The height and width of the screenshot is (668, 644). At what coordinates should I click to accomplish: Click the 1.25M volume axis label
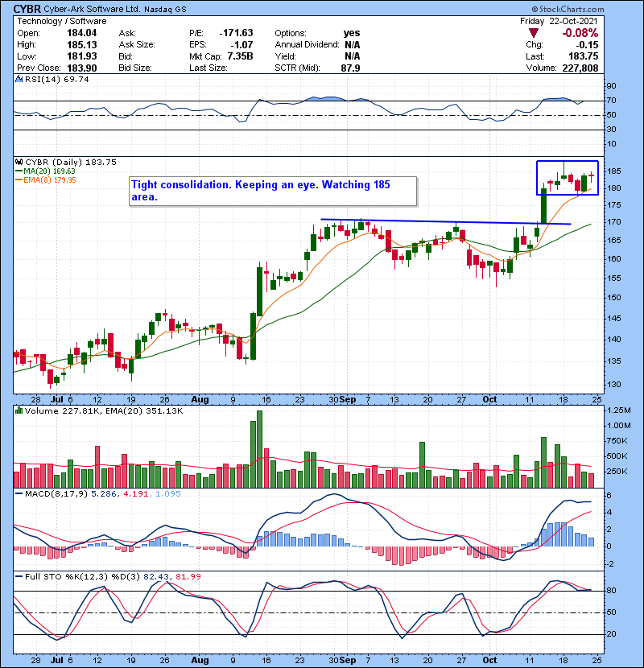(x=619, y=410)
